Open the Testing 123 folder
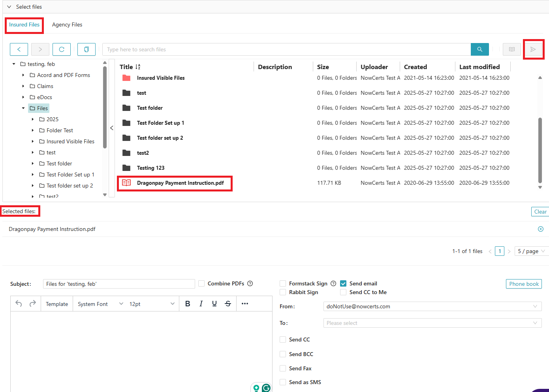This screenshot has height=392, width=549. [150, 168]
